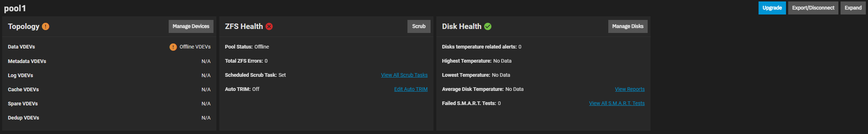Start a Scrub on the pool
This screenshot has height=134, width=868.
419,26
